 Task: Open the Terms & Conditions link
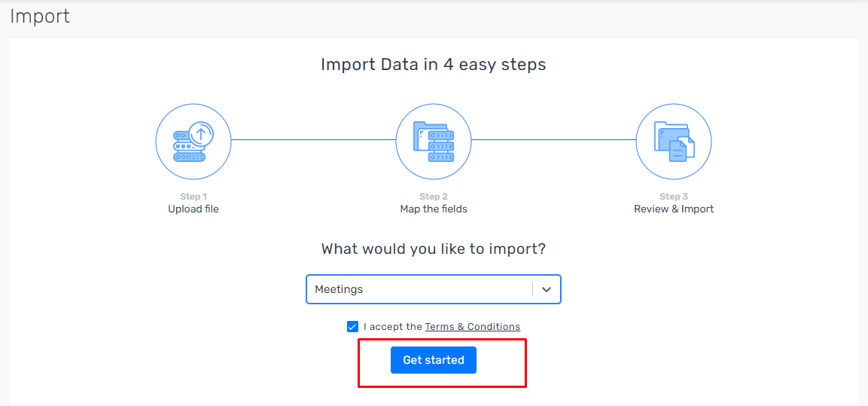coord(472,327)
